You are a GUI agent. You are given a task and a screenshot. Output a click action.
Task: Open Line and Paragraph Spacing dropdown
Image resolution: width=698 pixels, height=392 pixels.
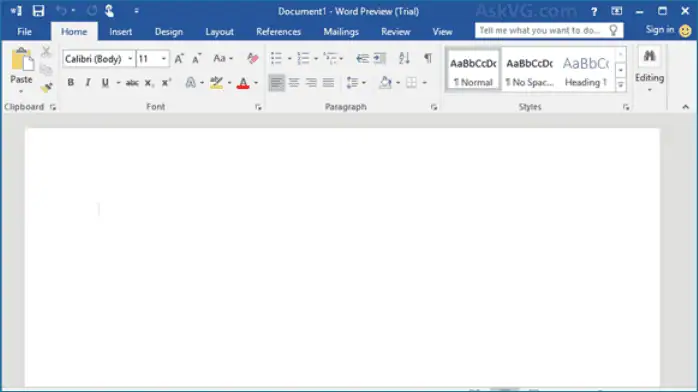point(356,83)
